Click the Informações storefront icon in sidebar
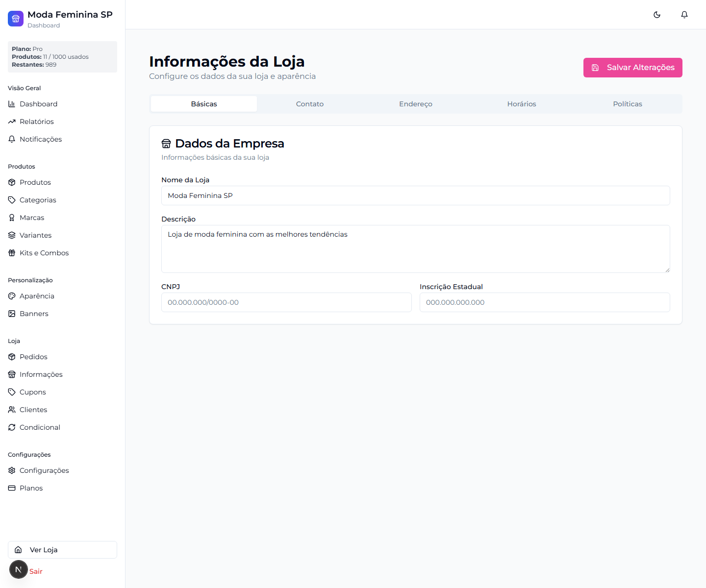Viewport: 706px width, 588px height. pyautogui.click(x=12, y=374)
